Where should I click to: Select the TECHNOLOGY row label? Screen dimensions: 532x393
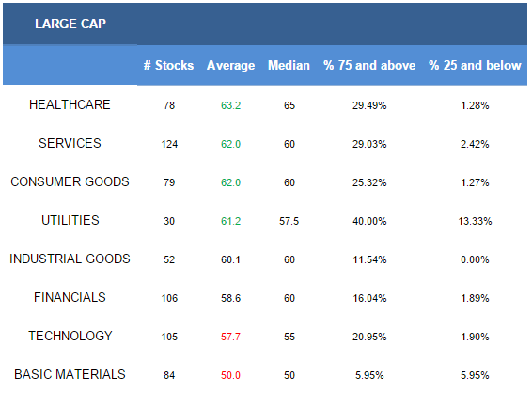[70, 336]
